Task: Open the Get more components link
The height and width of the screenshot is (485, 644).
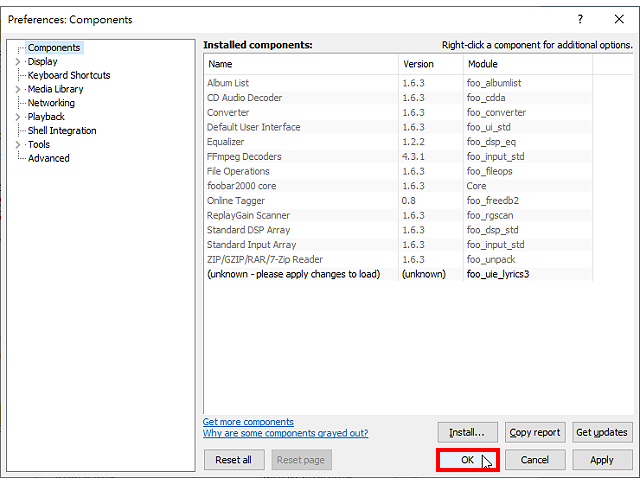Action: [248, 422]
